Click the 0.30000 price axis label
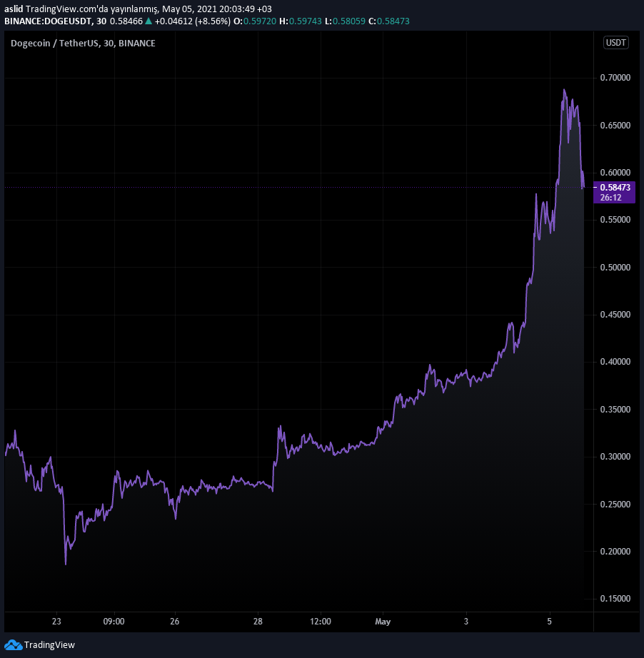644x658 pixels. 615,457
